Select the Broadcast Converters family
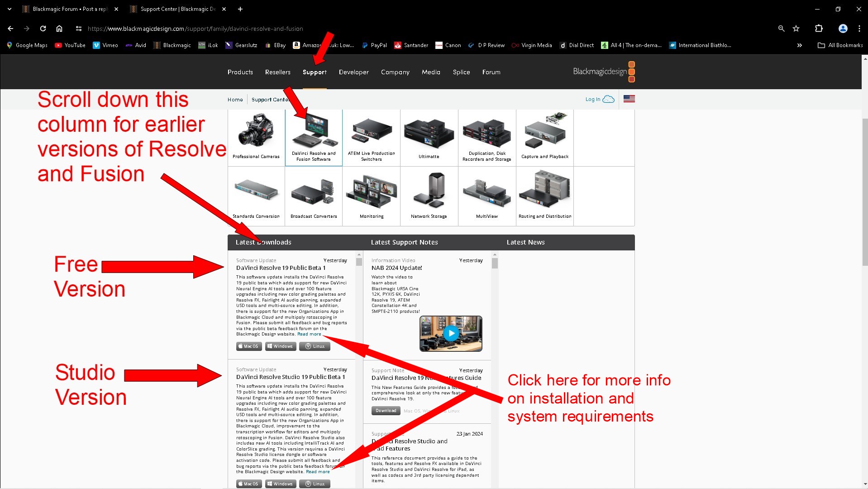Screen dimensions: 868x489 point(314,196)
